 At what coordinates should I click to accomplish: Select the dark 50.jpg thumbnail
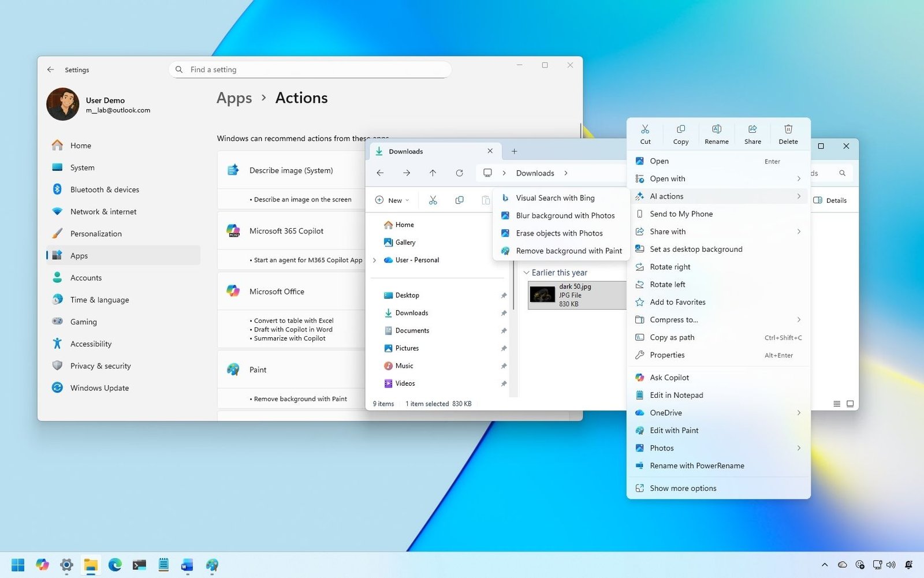tap(542, 294)
